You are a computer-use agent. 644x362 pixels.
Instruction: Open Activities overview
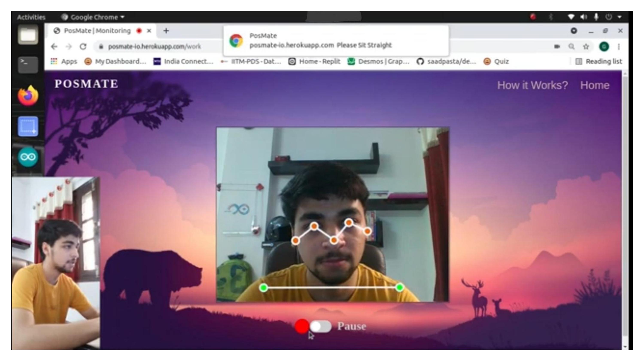31,17
